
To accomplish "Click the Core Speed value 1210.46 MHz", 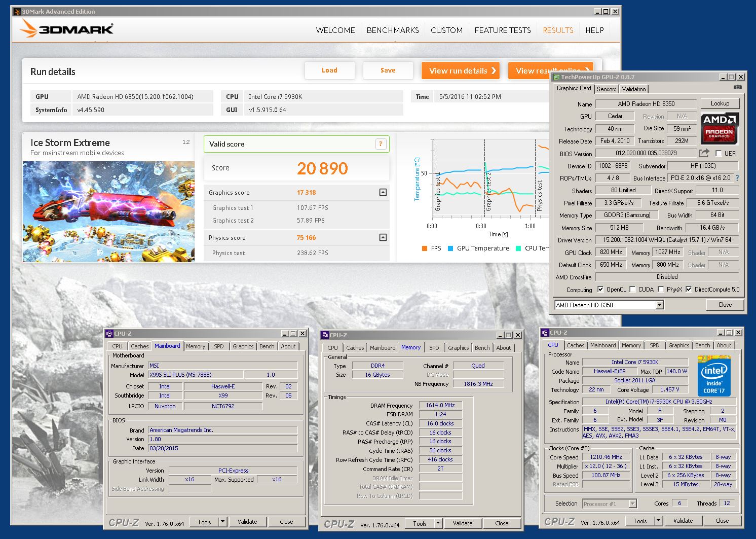I will pos(606,457).
